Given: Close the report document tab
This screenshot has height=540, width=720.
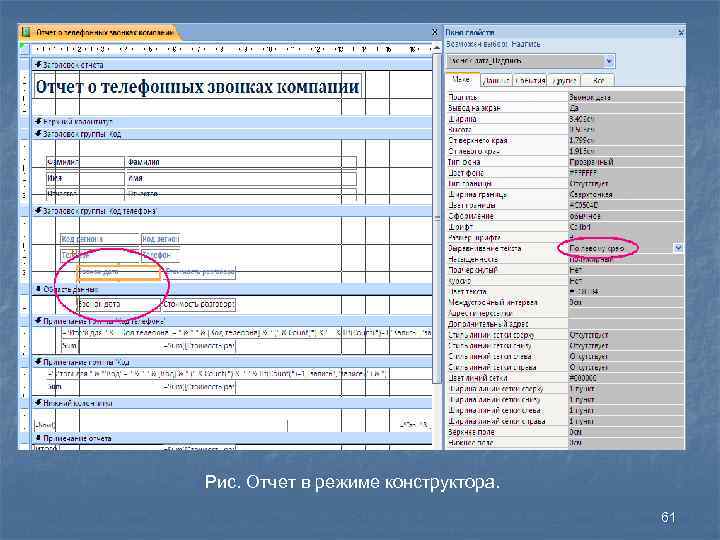Looking at the screenshot, I should (x=434, y=32).
